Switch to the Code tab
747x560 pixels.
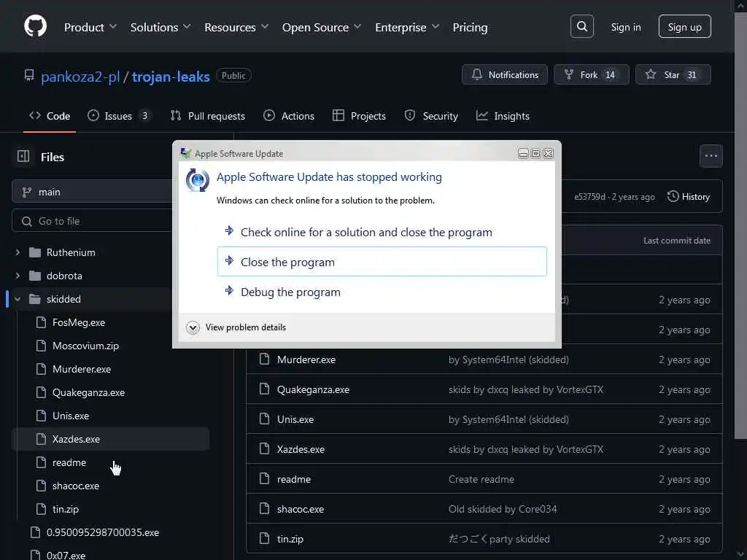coord(50,116)
